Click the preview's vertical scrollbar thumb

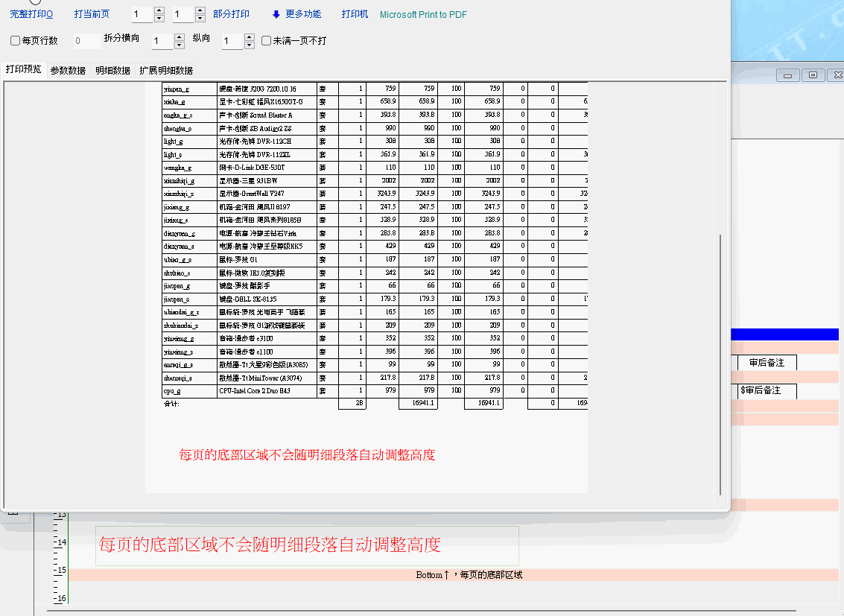[720, 365]
